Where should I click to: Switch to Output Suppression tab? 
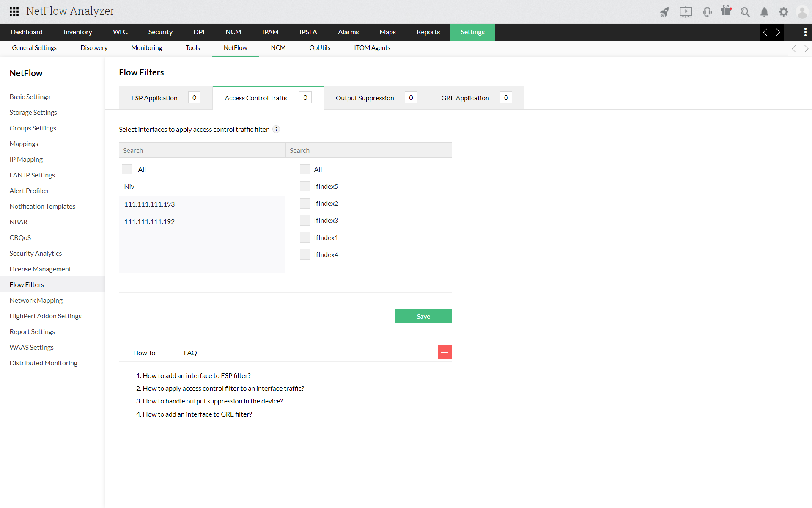(x=365, y=98)
